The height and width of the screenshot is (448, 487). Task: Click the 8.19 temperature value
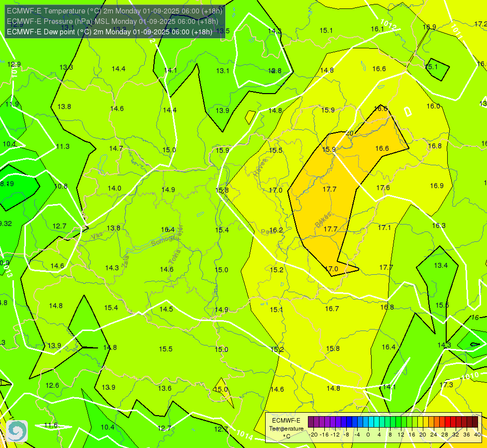coord(7,184)
